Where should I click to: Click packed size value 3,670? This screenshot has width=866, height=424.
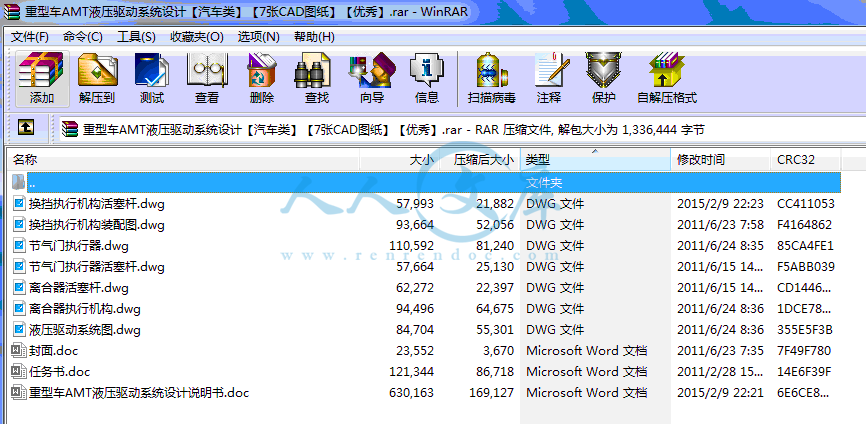(x=498, y=351)
